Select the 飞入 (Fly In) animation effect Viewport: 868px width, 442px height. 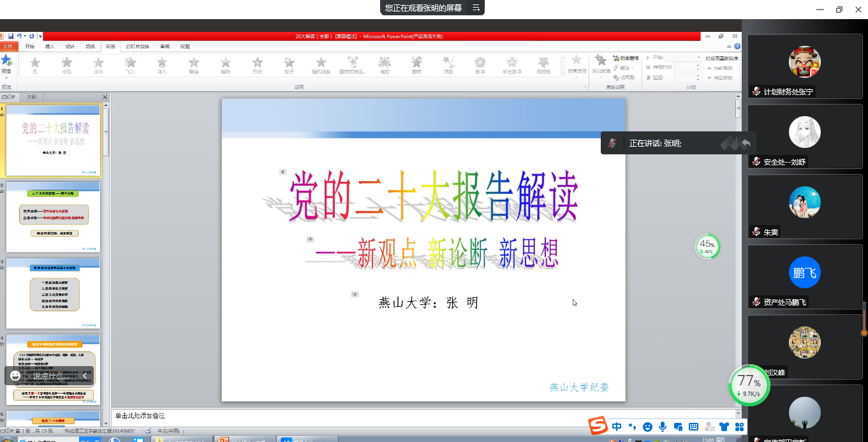click(130, 64)
